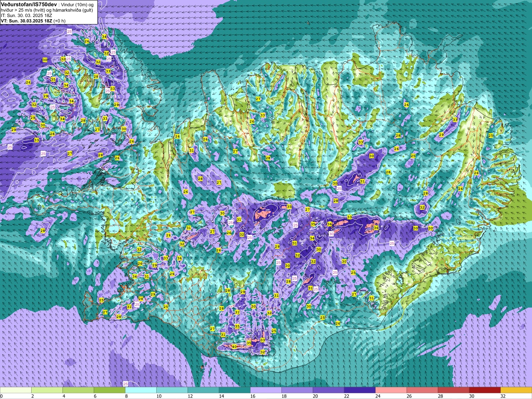Click the pale yellow 0–2 m/s legend swatch
Image resolution: width=532 pixels, height=399 pixels.
16,390
